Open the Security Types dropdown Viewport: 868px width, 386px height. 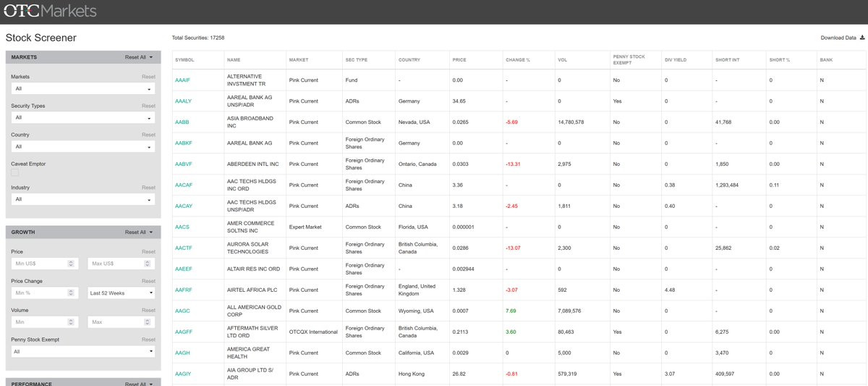tap(83, 117)
